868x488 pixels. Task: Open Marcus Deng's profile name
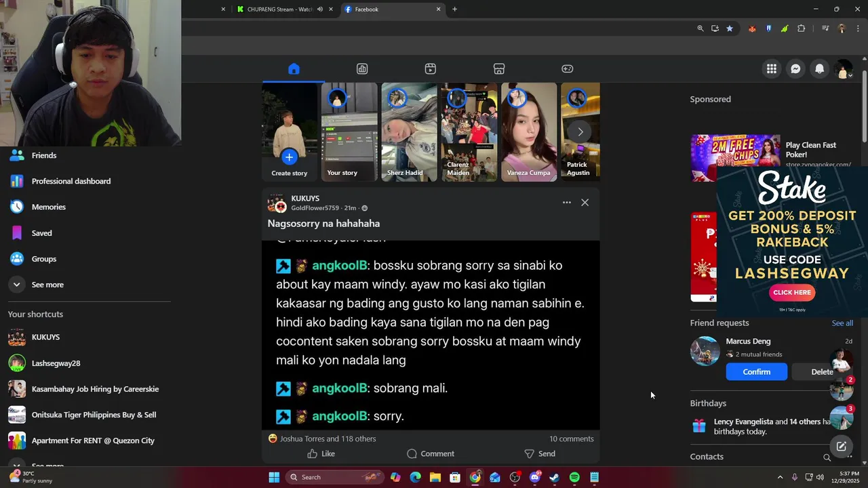tap(748, 341)
